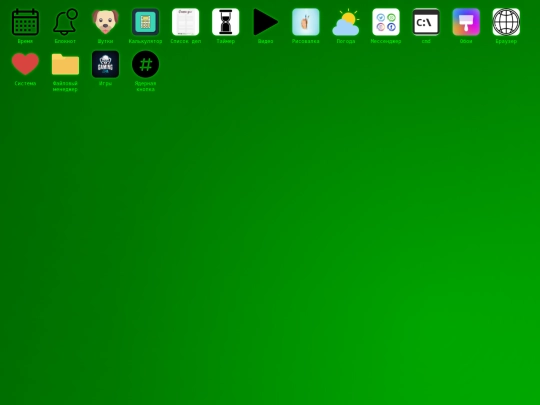The width and height of the screenshot is (540, 405).
Task: Open the Погода weather icon
Action: (346, 22)
